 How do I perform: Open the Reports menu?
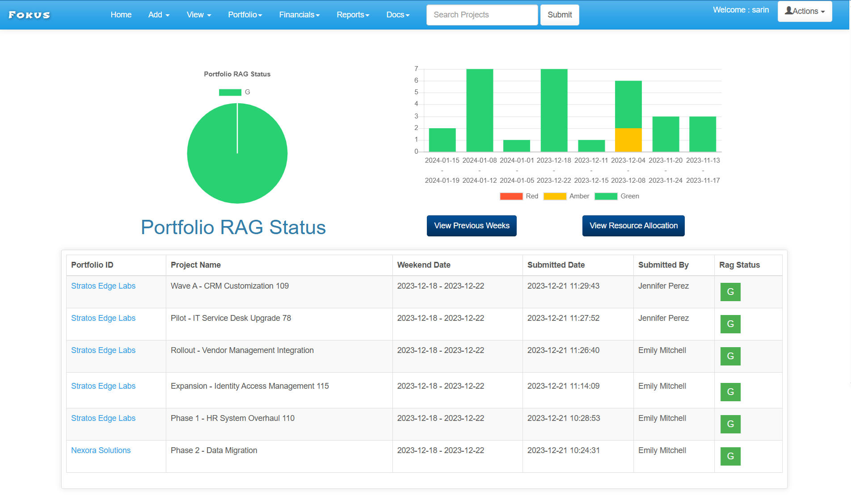pyautogui.click(x=353, y=15)
